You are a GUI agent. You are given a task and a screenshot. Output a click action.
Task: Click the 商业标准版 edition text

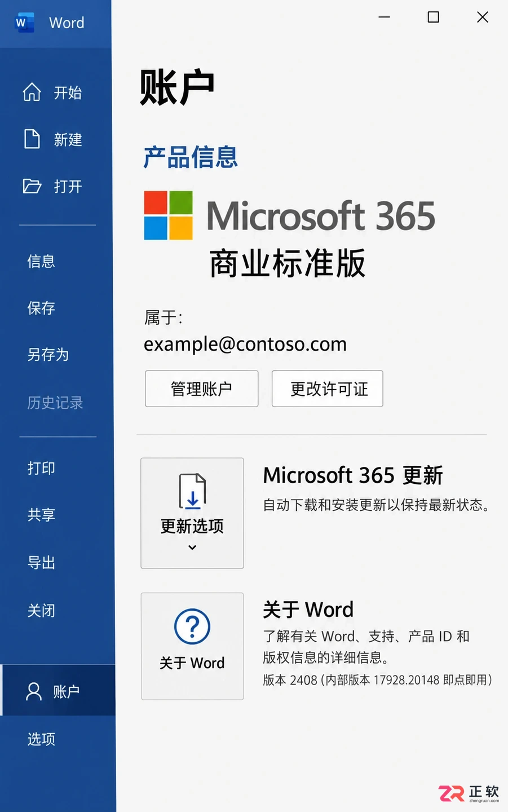pyautogui.click(x=288, y=263)
